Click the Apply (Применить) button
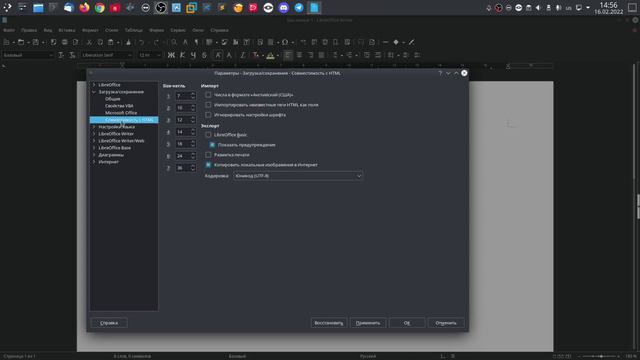Viewport: 640px width, 360px height. 368,323
